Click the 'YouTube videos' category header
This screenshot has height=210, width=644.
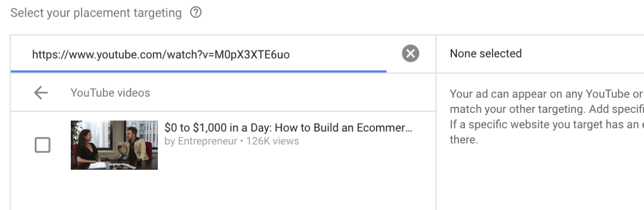110,93
